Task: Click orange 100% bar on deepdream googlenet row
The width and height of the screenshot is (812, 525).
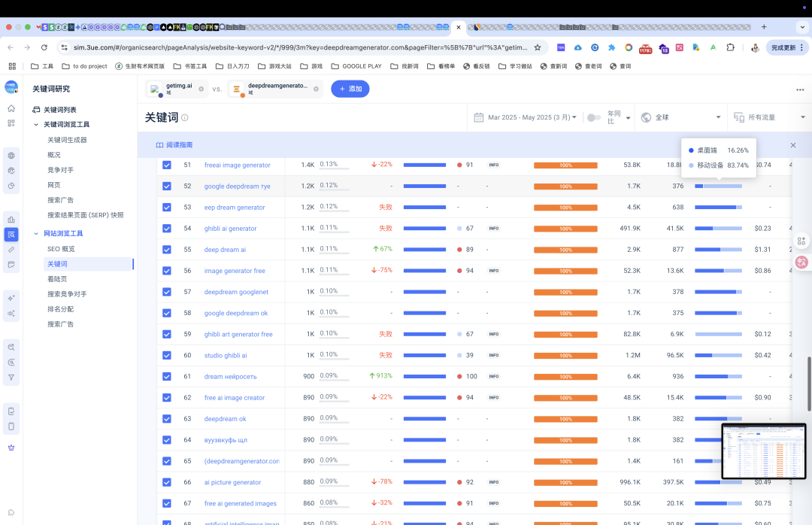Action: coord(565,293)
